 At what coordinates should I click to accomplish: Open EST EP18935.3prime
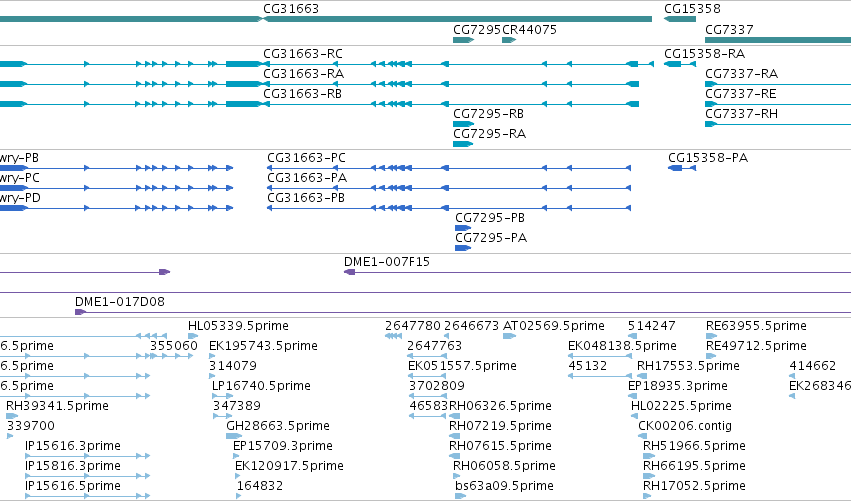677,386
